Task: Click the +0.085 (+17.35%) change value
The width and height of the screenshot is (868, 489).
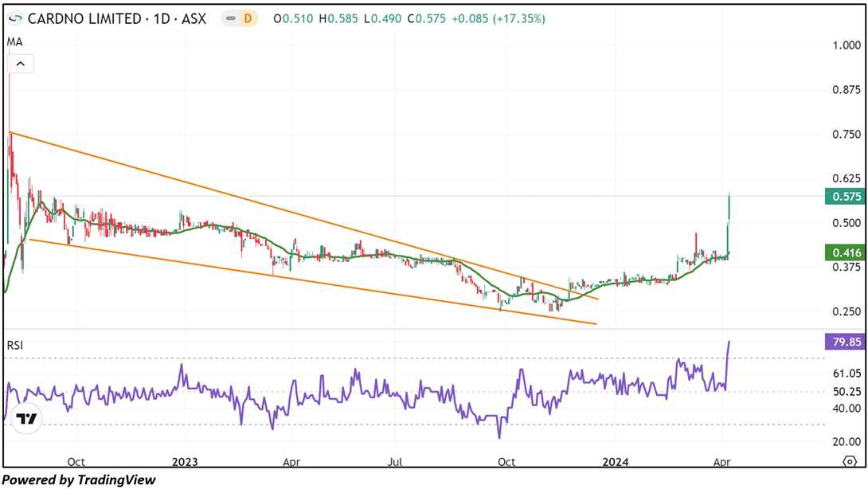Action: 499,19
